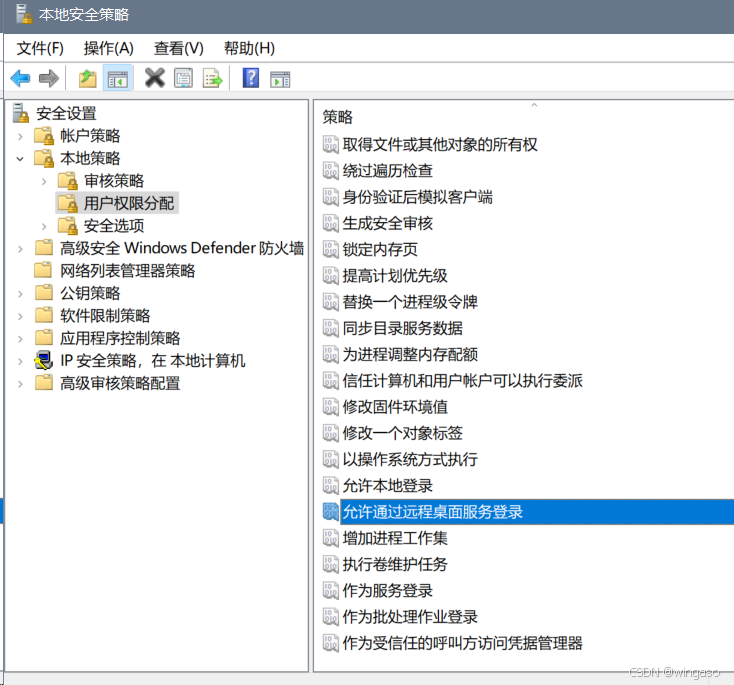Select policy 增加进程工作集
Screen dimensions: 734x685
(395, 538)
